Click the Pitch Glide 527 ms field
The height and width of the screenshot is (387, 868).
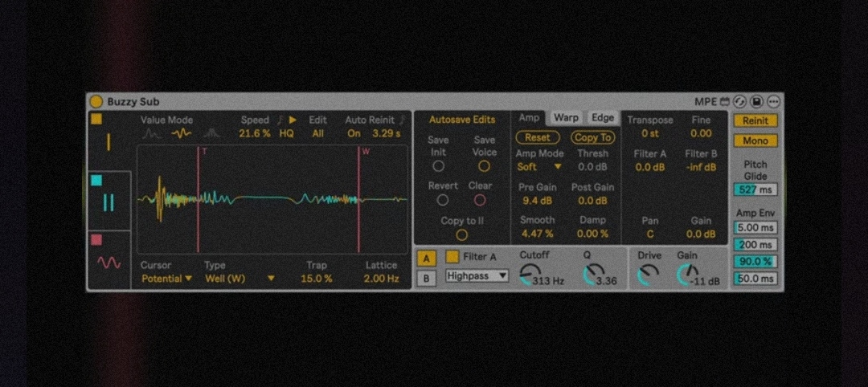[755, 189]
